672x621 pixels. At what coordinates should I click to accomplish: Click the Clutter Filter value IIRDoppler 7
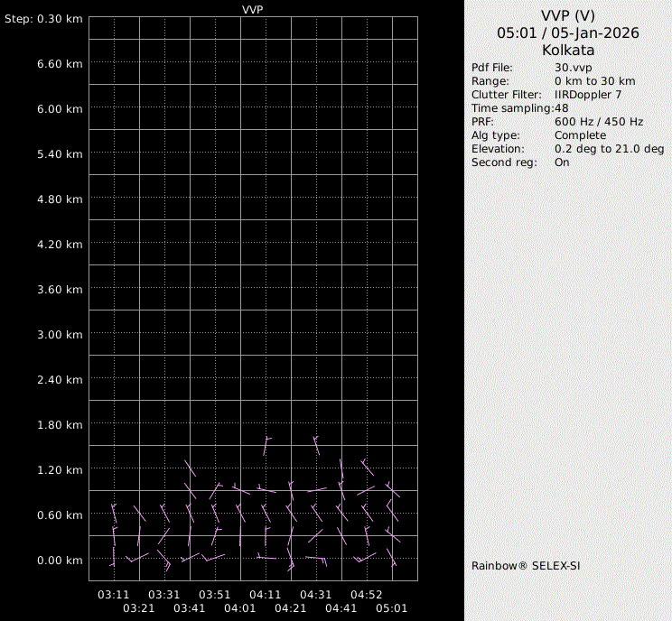coord(588,95)
